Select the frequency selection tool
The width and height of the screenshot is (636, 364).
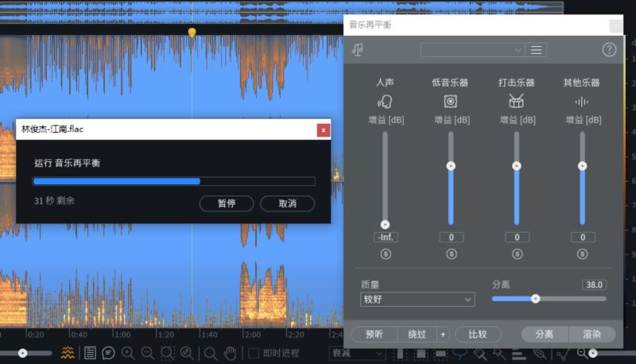coord(440,354)
